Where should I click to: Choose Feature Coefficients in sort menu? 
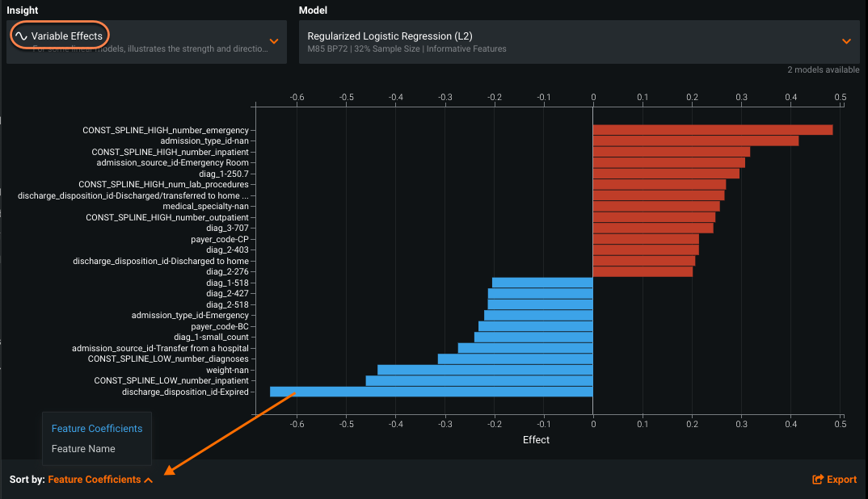click(97, 429)
